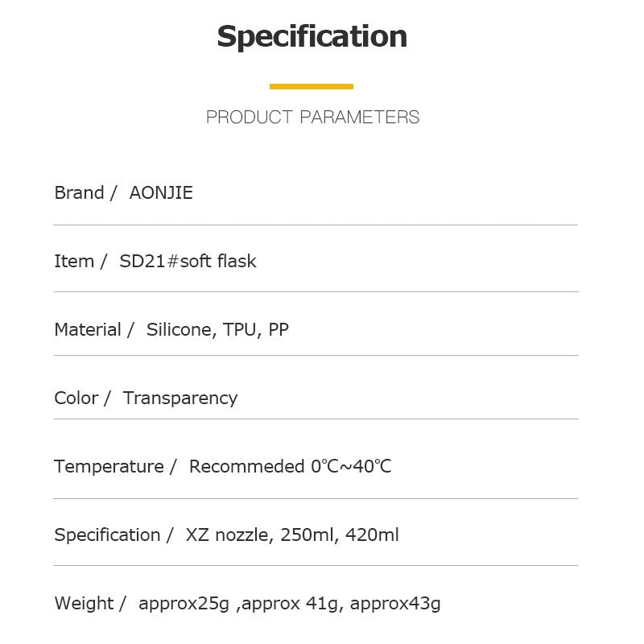This screenshot has height=644, width=644.
Task: Click the "420ml" capacity value
Action: 372,535
